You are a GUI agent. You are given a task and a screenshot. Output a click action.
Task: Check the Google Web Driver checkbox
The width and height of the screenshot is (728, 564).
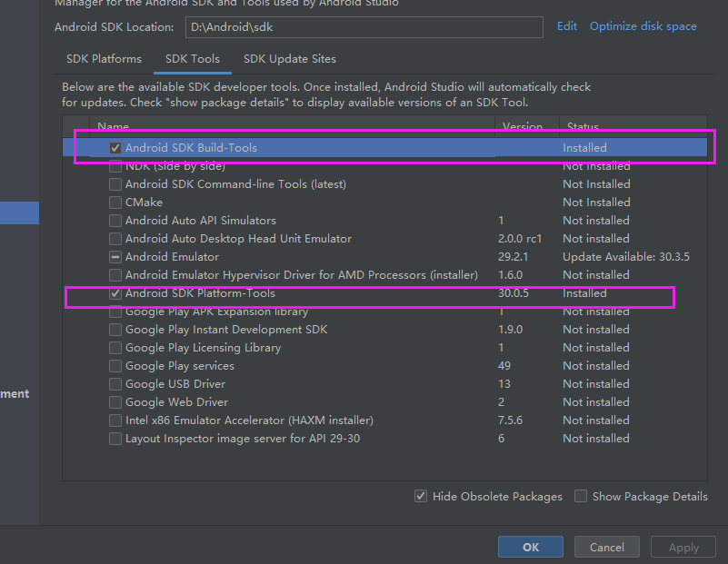115,401
